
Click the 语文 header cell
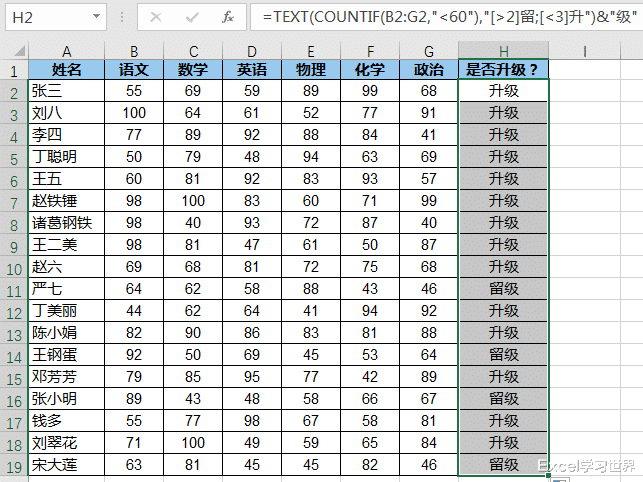coord(134,70)
